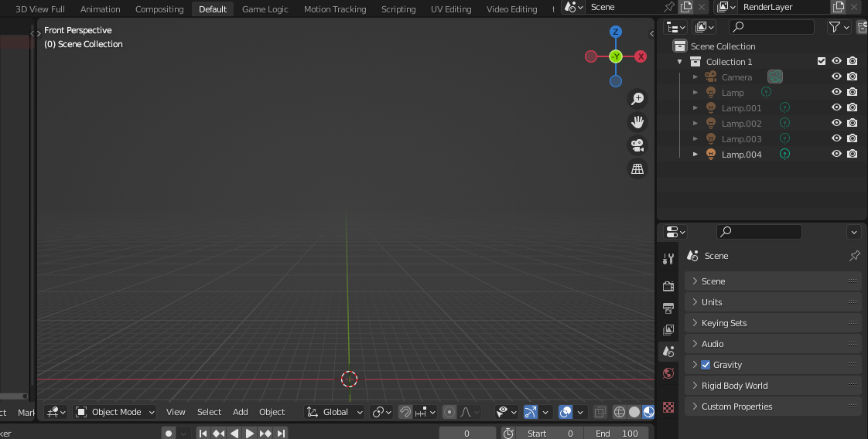Viewport: 868px width, 439px height.
Task: Expand the Audio panel
Action: [773, 344]
